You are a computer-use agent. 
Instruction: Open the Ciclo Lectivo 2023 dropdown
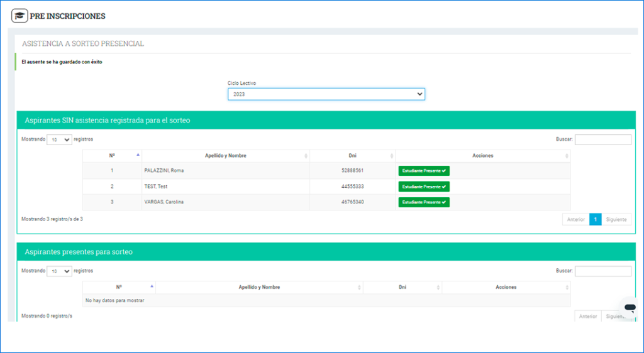326,94
